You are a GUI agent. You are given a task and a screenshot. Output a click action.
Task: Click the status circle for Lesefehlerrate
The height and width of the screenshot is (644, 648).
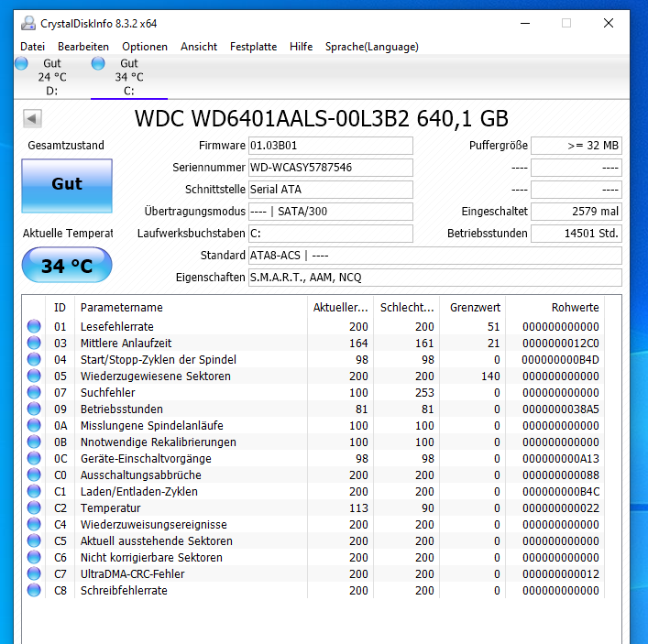pyautogui.click(x=34, y=326)
